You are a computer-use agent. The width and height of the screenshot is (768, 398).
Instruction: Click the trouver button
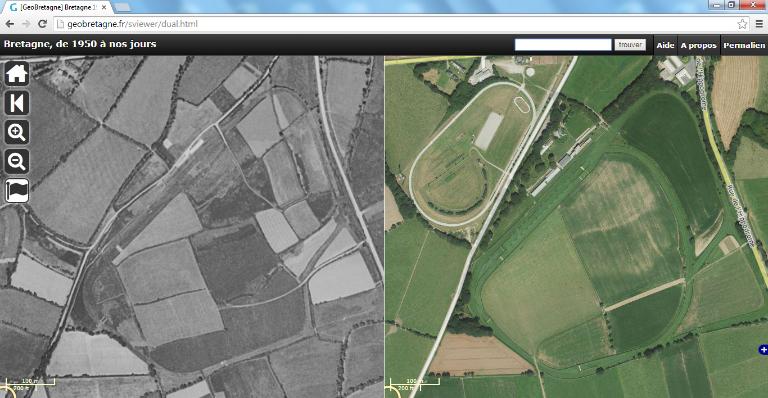coord(630,45)
